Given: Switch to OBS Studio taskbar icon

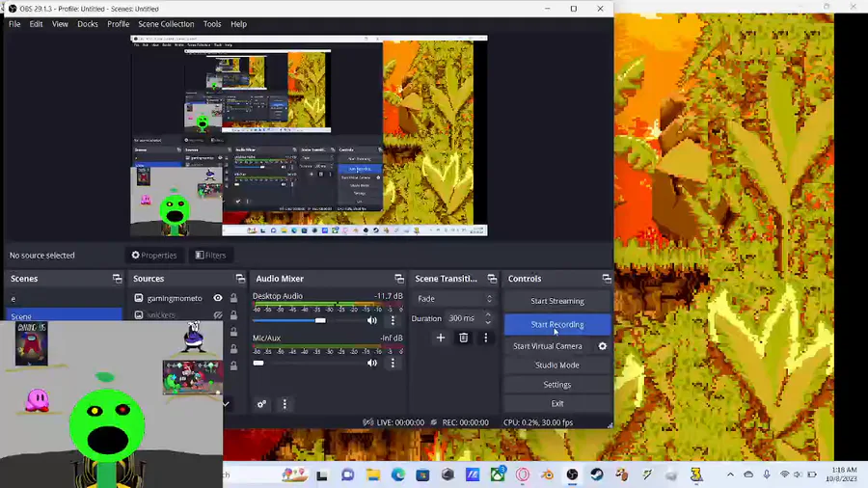Looking at the screenshot, I should (572, 474).
